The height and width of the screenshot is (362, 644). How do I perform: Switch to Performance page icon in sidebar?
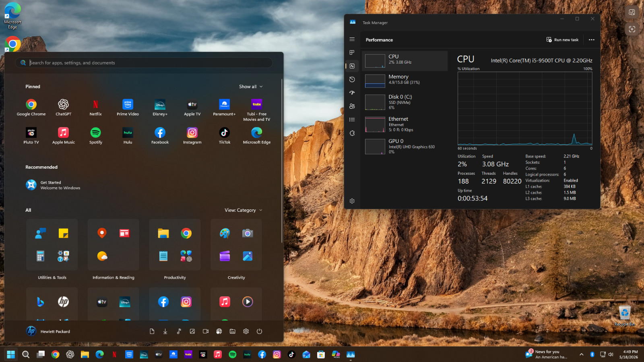[352, 66]
